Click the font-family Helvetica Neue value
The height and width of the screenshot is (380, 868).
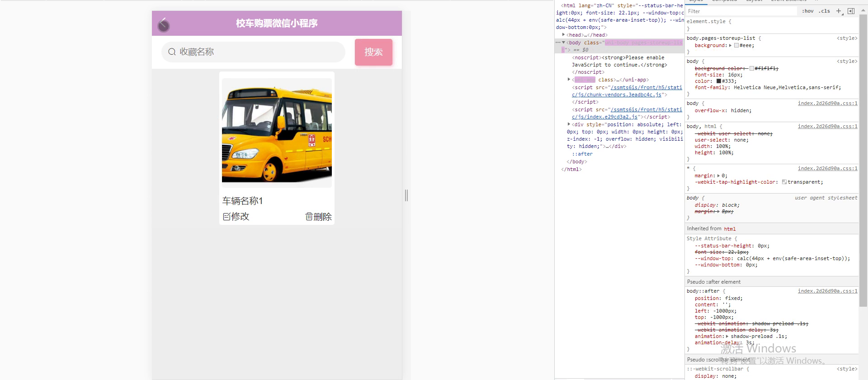[x=787, y=87]
